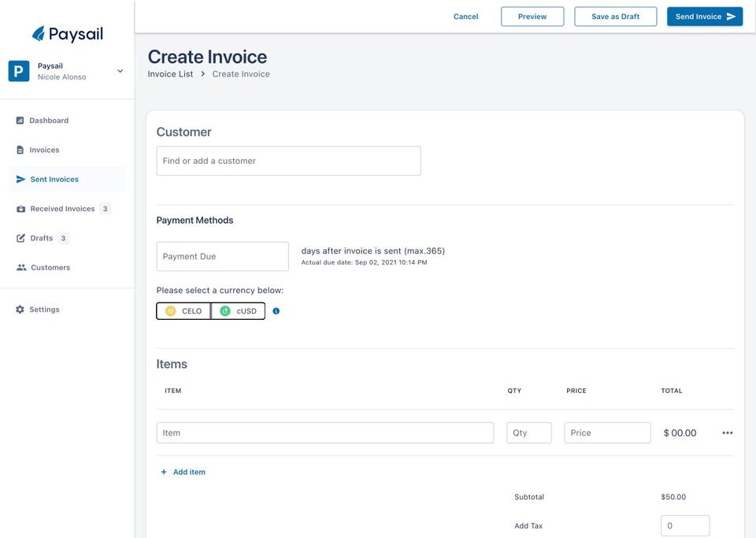756x538 pixels.
Task: Focus the Qty input field
Action: click(x=529, y=433)
